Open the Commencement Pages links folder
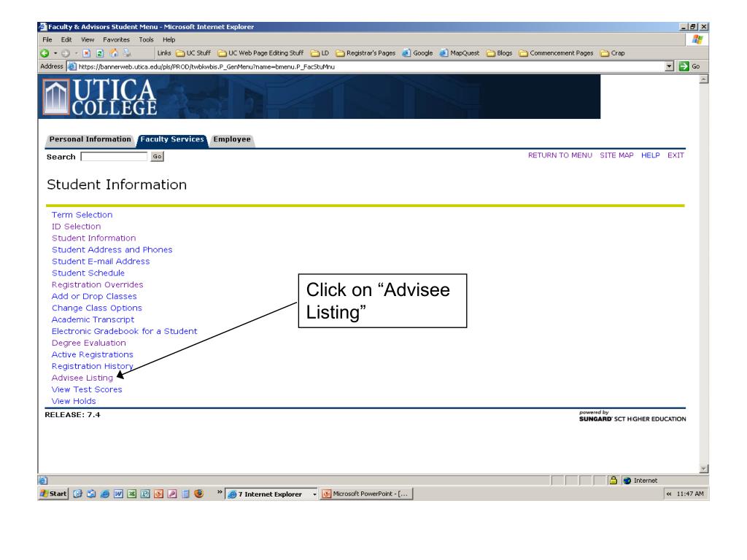The height and width of the screenshot is (560, 747). 557,53
